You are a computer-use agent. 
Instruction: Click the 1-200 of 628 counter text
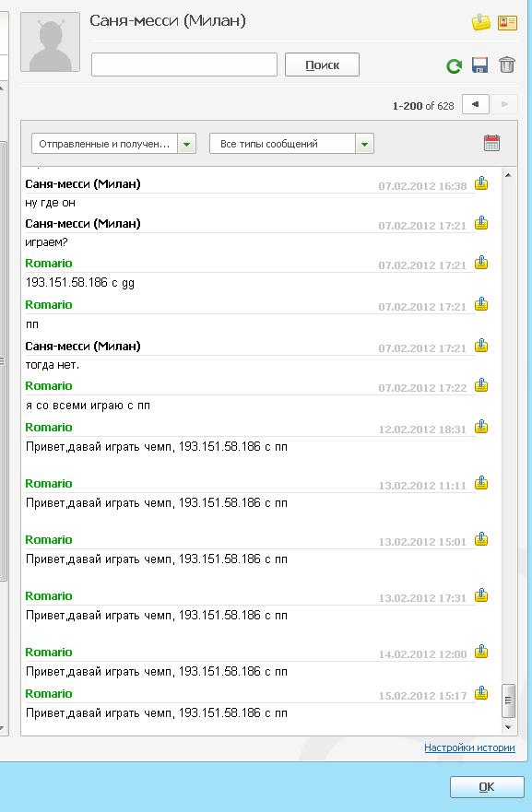point(422,106)
